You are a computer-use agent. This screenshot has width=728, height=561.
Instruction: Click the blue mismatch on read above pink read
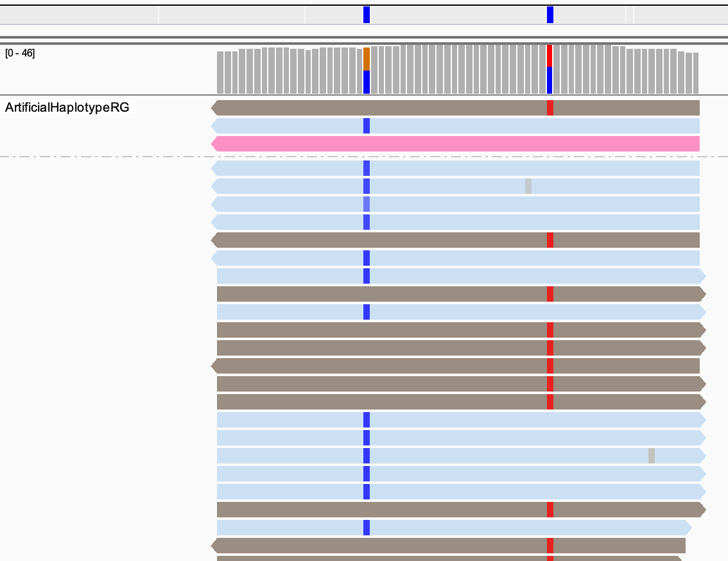pyautogui.click(x=367, y=126)
